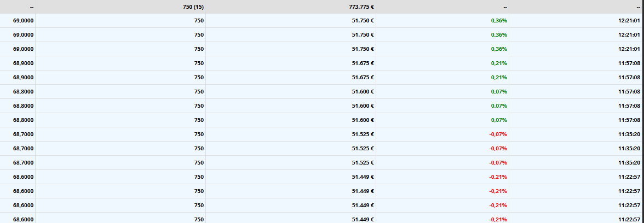
Task: Click the lowest 68,8000 price cell
Action: point(18,120)
